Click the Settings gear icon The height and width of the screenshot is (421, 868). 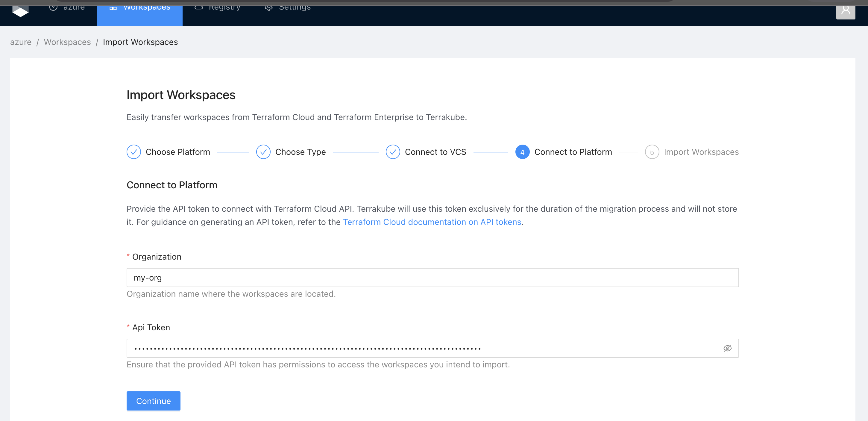pos(268,7)
